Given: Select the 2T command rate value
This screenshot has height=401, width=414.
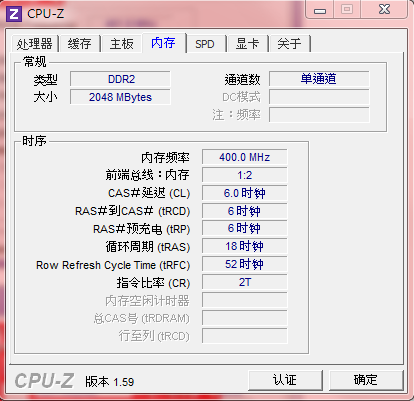Looking at the screenshot, I should (245, 282).
